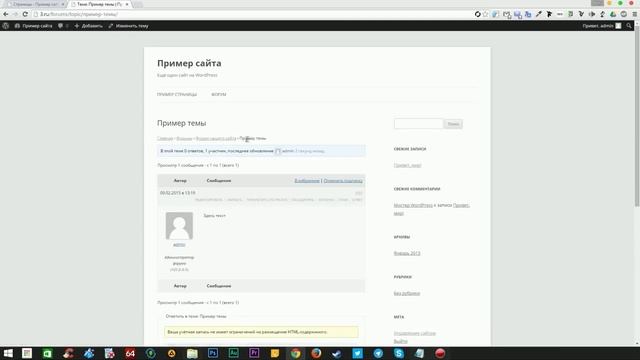Click the 'Пример сайта' site title
This screenshot has width=640, height=360.
189,63
